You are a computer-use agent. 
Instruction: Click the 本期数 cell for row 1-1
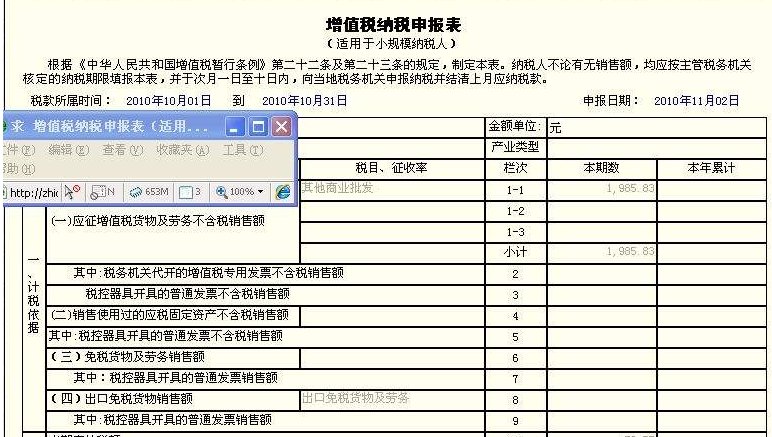tap(602, 189)
